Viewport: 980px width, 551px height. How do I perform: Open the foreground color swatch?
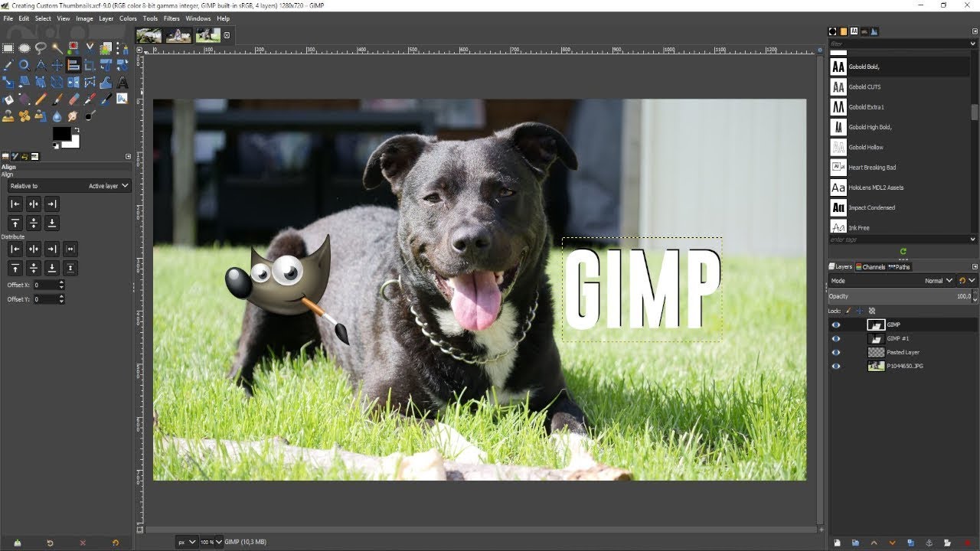pyautogui.click(x=61, y=133)
